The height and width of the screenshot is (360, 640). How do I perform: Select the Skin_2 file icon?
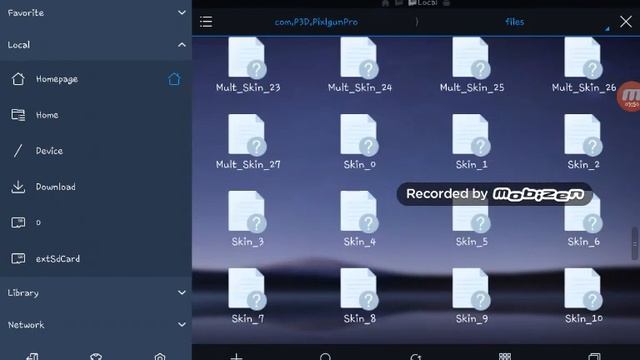coord(583,135)
